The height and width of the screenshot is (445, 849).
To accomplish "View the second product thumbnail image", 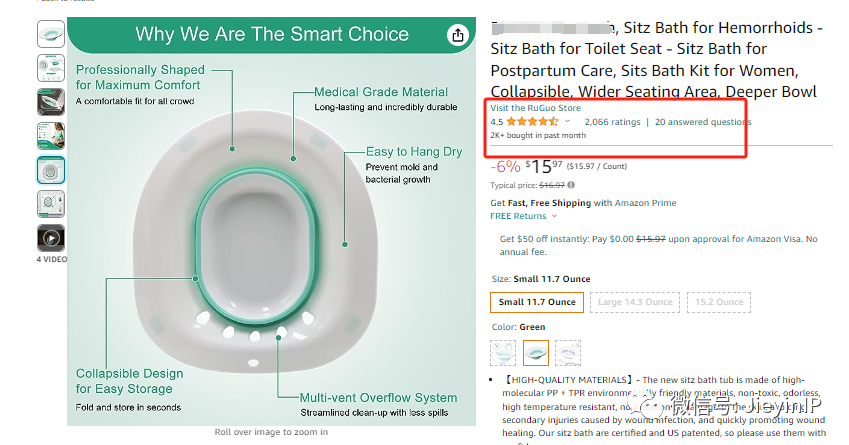I will [x=51, y=68].
